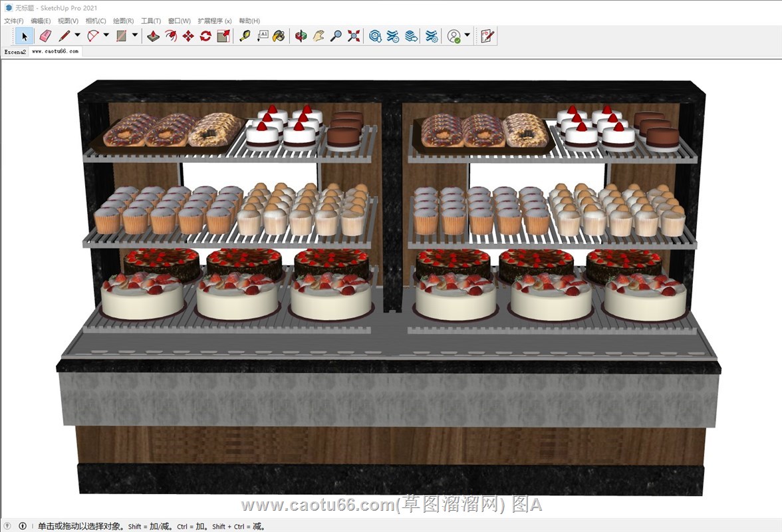Switch to the www.caotu66.com scene tab
Viewport: 782px width, 532px height.
pyautogui.click(x=55, y=51)
